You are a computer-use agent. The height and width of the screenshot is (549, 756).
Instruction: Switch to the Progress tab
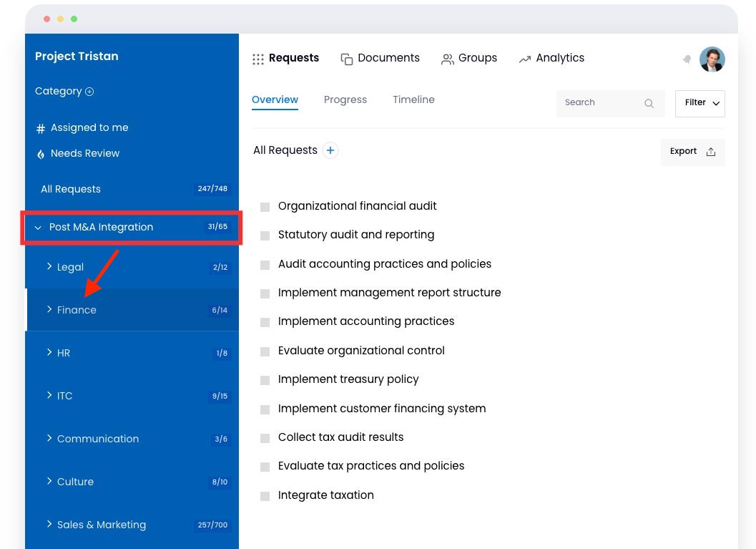[345, 99]
